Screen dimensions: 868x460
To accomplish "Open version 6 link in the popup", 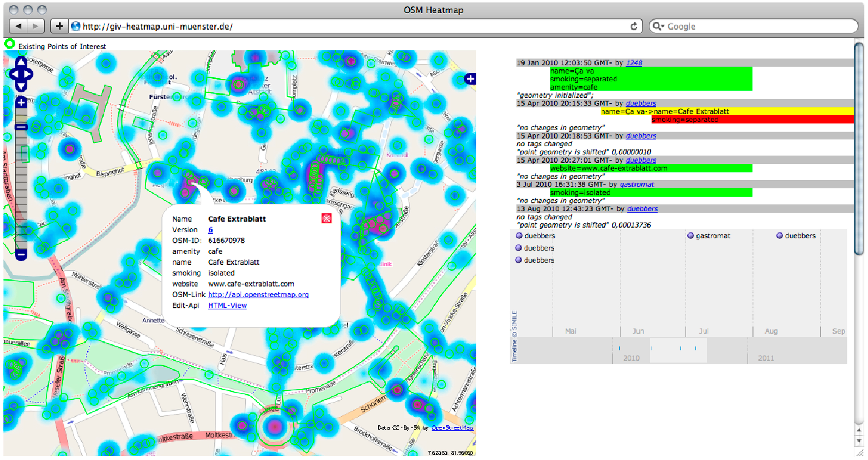I will (x=210, y=230).
